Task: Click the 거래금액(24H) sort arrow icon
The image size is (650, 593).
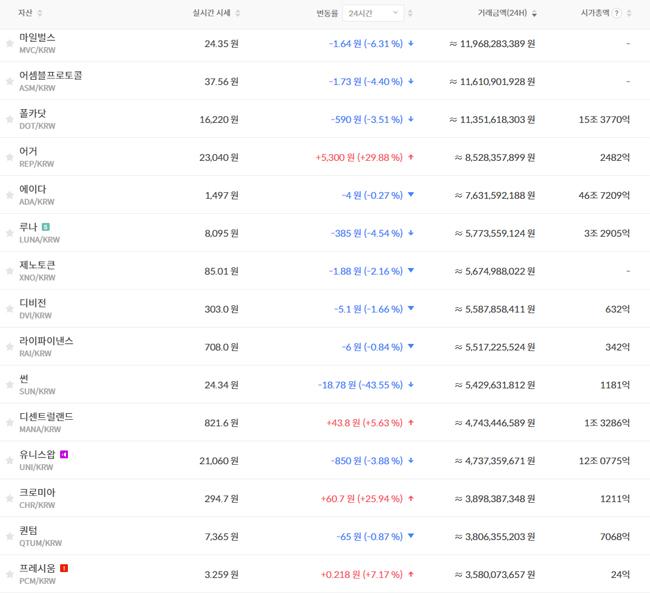Action: pyautogui.click(x=534, y=14)
